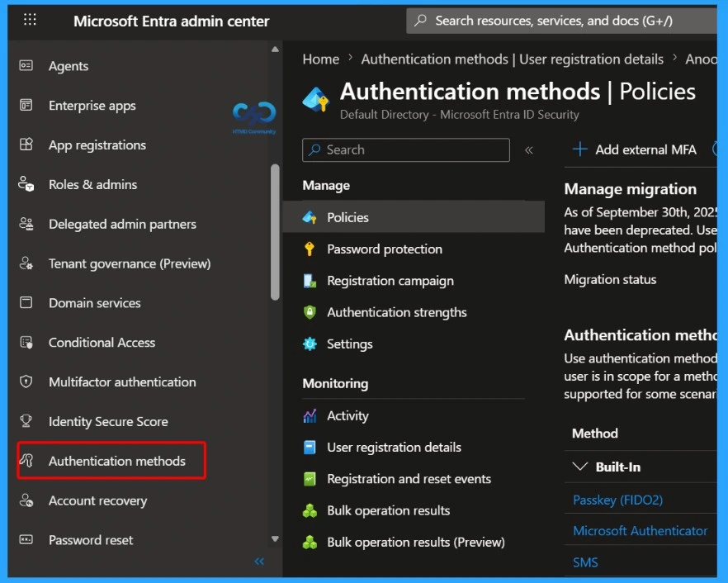Image resolution: width=728 pixels, height=583 pixels.
Task: Click the Method column header
Action: tap(595, 434)
